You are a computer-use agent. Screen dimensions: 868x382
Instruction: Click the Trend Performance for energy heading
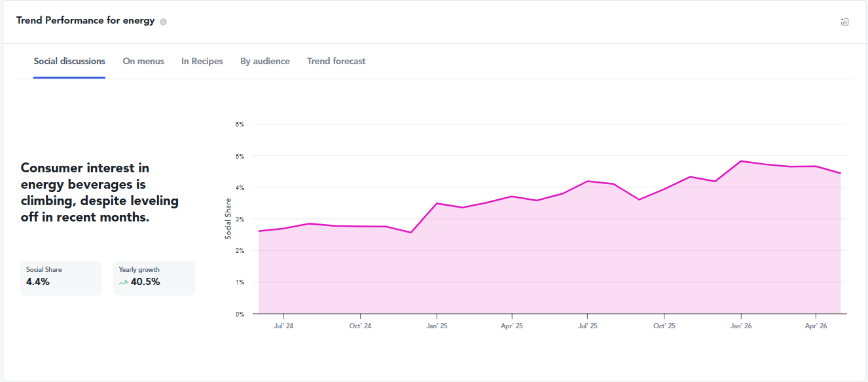pos(86,20)
